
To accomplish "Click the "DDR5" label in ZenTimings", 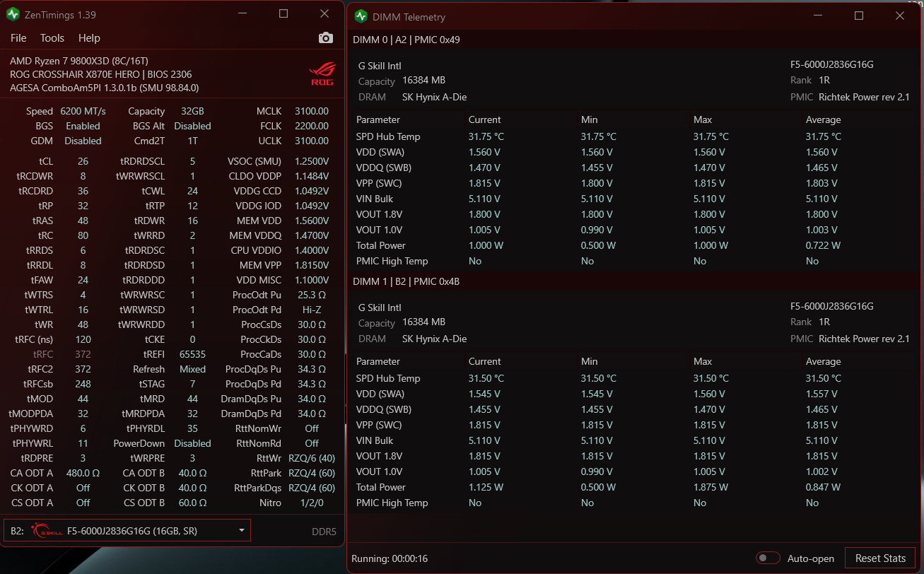I will coord(324,532).
